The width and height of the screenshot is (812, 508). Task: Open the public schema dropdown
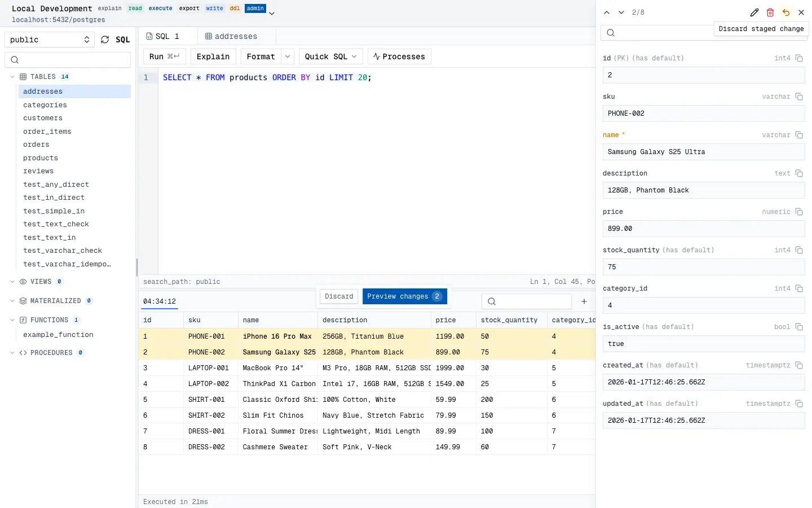(50, 40)
